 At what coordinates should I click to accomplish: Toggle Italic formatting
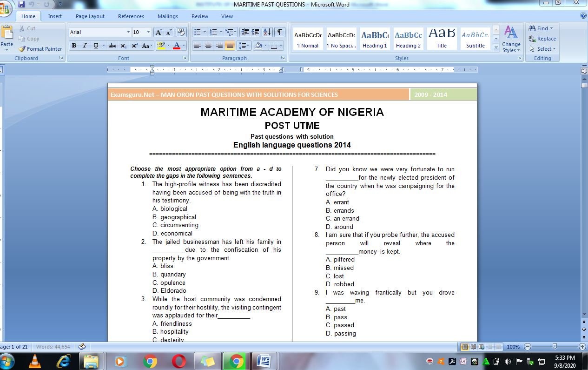coord(85,46)
